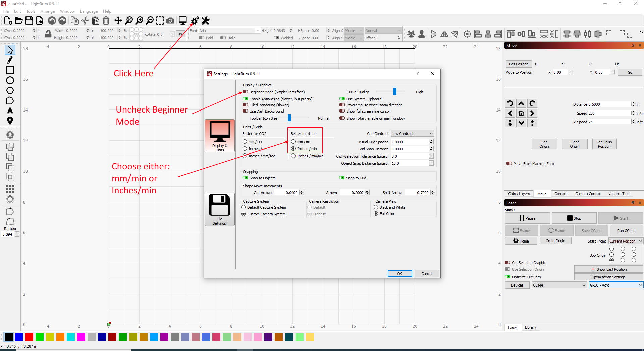Open a file using the folder icon
Image resolution: width=644 pixels, height=351 pixels.
(x=19, y=21)
